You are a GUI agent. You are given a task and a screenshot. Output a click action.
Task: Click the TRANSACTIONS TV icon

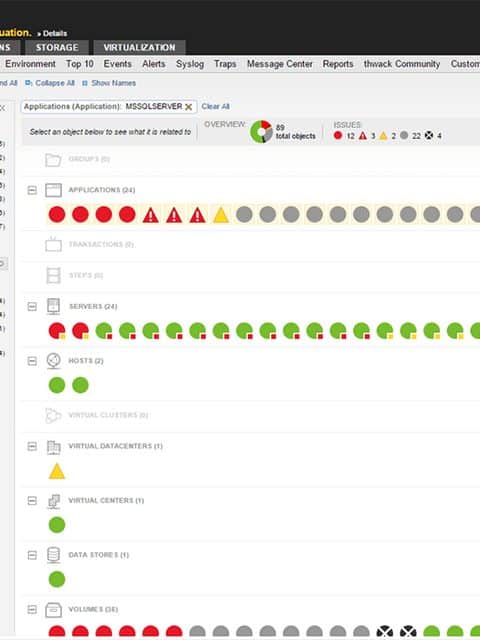click(53, 244)
